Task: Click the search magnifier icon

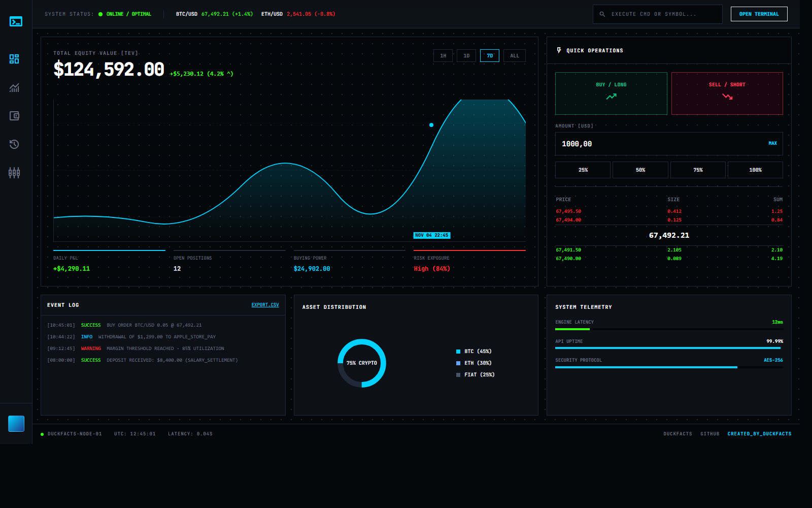Action: pyautogui.click(x=602, y=14)
